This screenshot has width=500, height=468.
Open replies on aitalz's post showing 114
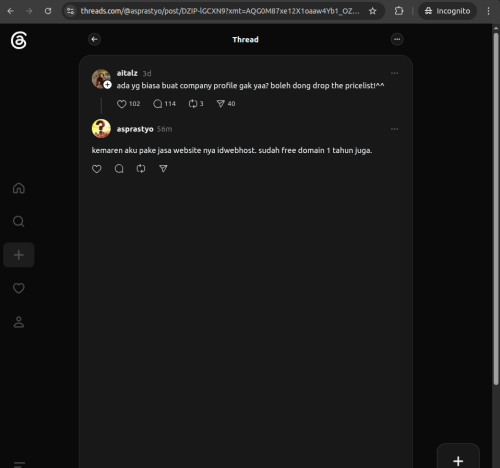(x=164, y=104)
